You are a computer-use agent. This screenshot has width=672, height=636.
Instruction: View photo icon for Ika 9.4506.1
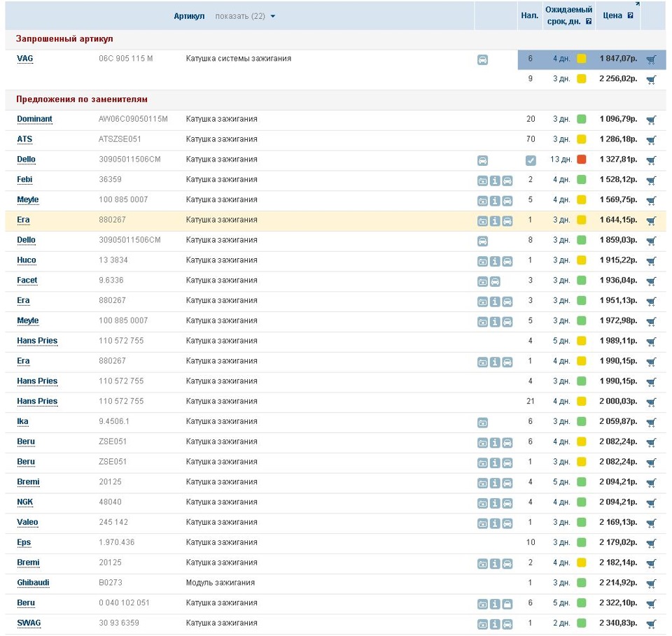click(482, 423)
